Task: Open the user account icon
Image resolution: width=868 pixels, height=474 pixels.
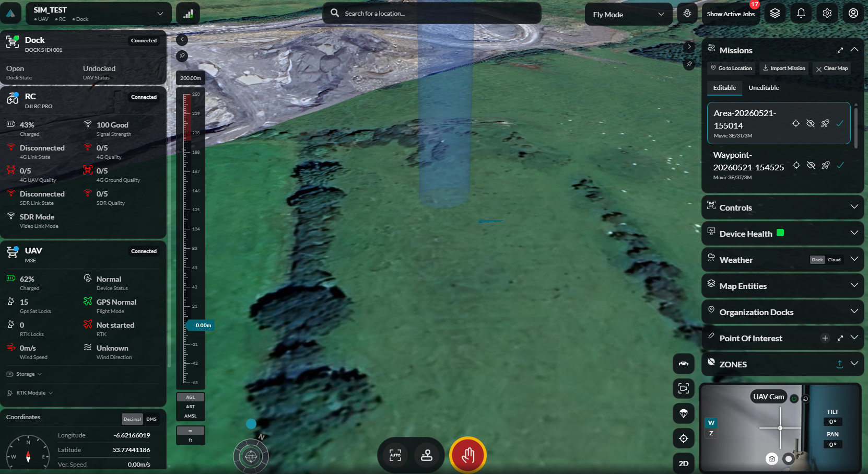Action: click(853, 14)
